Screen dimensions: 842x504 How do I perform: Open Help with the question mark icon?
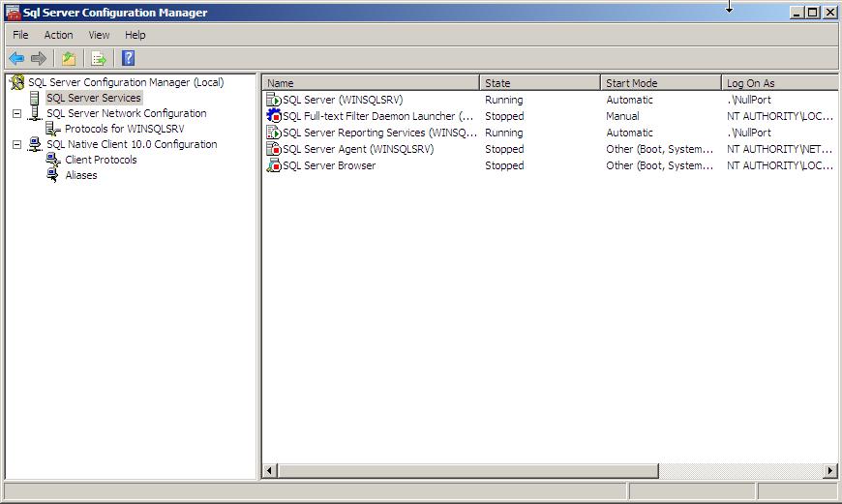point(129,58)
